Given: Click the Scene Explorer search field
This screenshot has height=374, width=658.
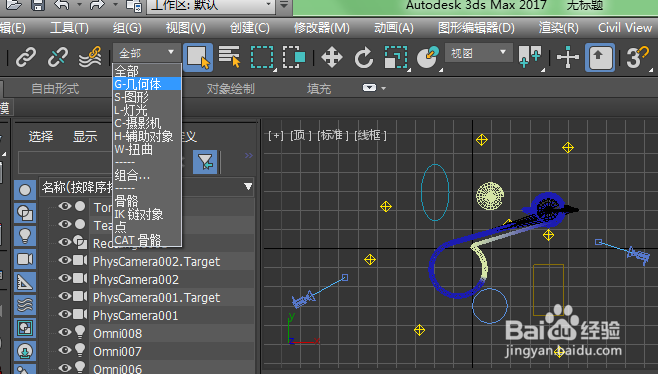Looking at the screenshot, I should pos(65,162).
